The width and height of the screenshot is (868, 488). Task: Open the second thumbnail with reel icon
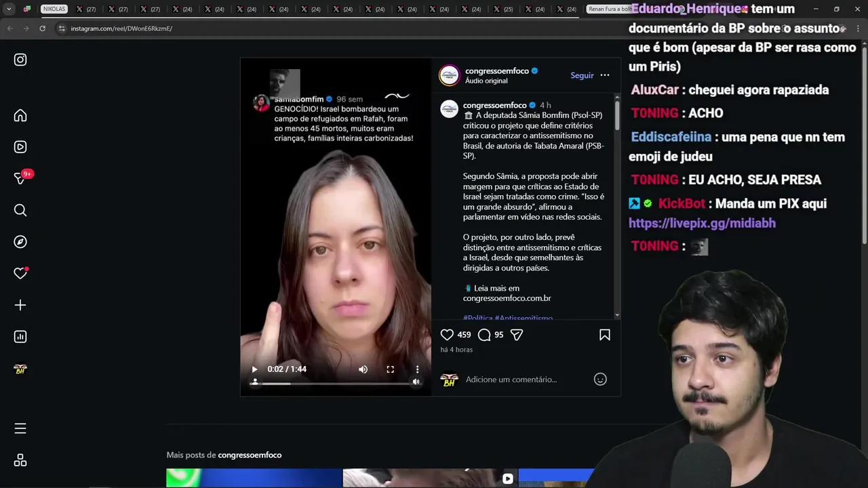[x=430, y=478]
